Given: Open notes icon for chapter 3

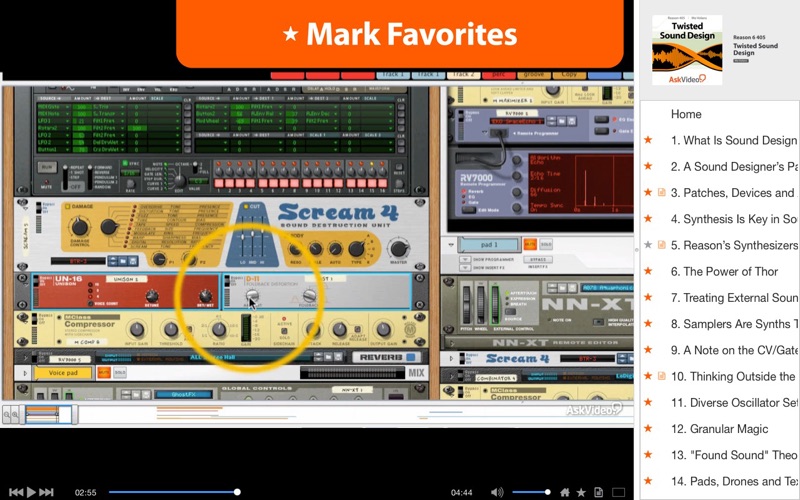Looking at the screenshot, I should (x=662, y=192).
